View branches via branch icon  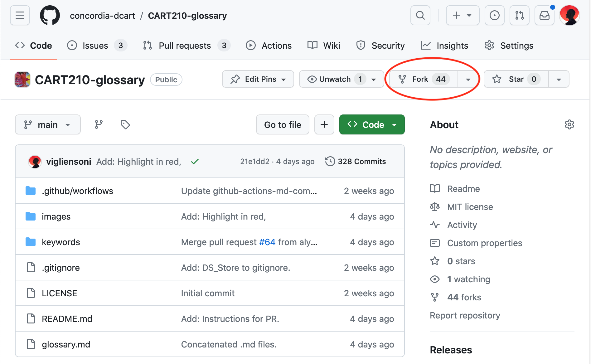[99, 124]
